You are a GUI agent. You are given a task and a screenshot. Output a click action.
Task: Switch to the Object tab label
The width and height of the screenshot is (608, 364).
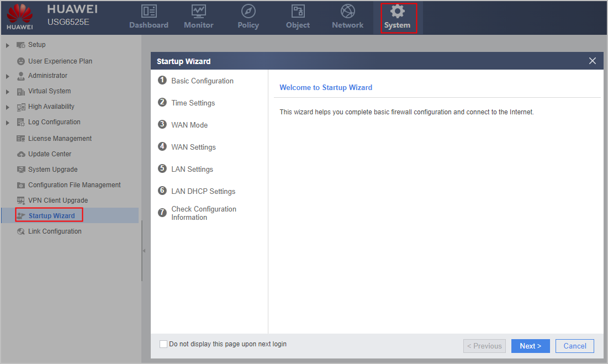click(298, 25)
